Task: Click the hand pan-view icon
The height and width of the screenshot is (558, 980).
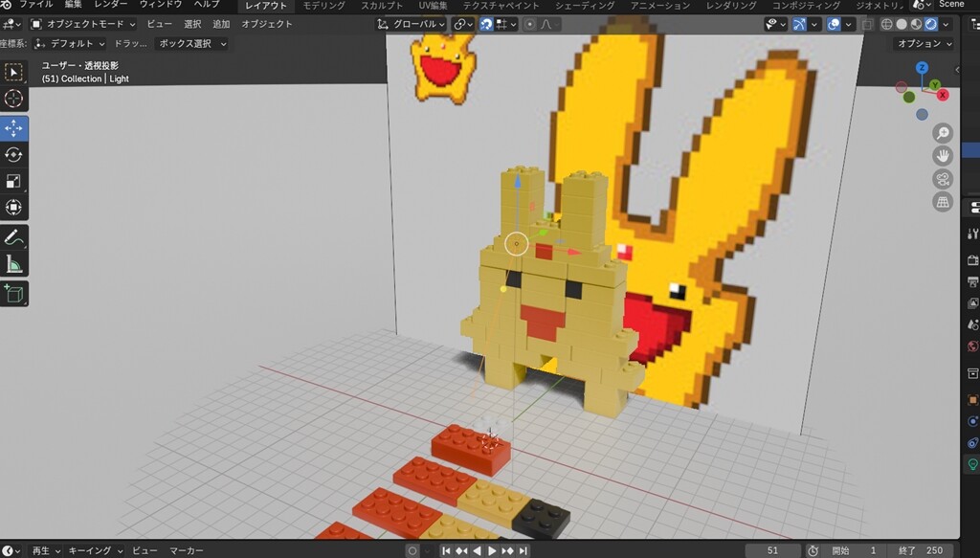Action: [x=943, y=156]
